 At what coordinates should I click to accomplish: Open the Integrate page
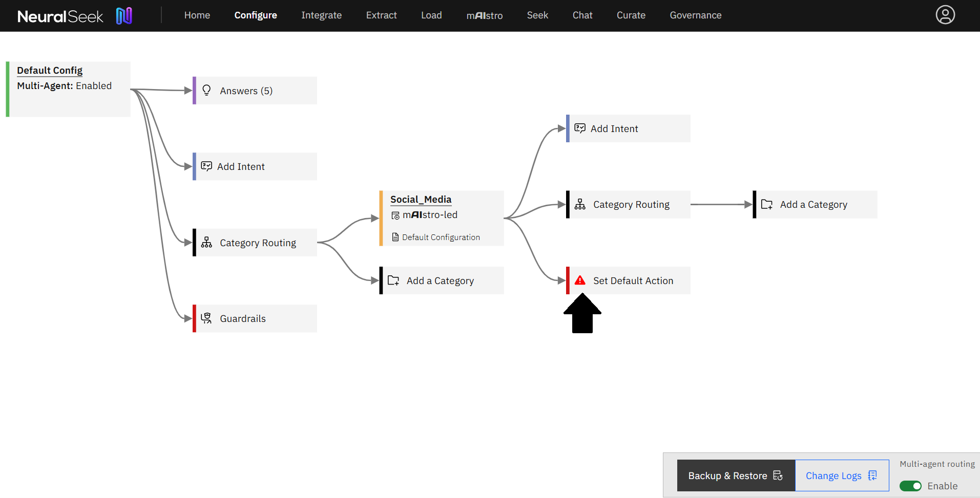321,15
